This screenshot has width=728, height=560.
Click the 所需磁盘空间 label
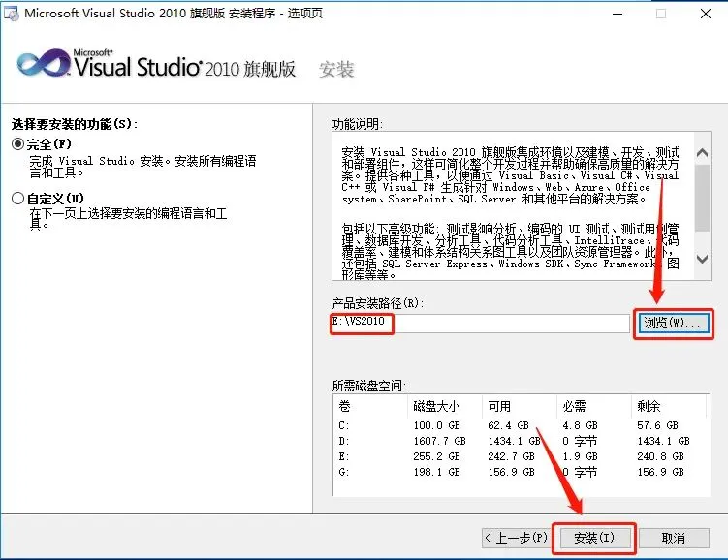pos(369,386)
